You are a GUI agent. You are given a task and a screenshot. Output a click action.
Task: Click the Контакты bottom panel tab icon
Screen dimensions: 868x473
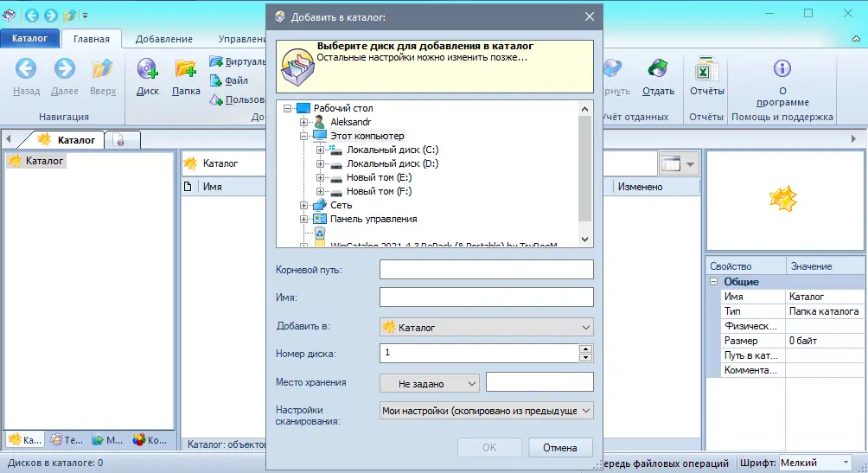point(139,440)
